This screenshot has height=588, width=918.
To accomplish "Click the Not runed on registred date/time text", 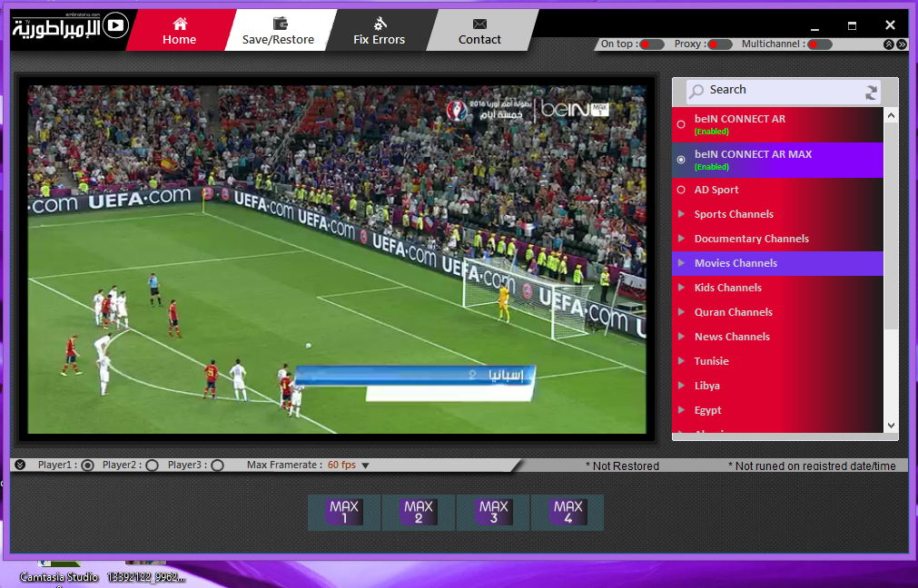I will (x=812, y=466).
